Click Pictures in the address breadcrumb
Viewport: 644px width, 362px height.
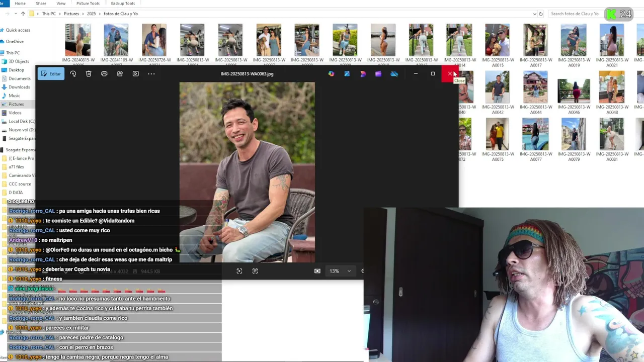pyautogui.click(x=71, y=14)
